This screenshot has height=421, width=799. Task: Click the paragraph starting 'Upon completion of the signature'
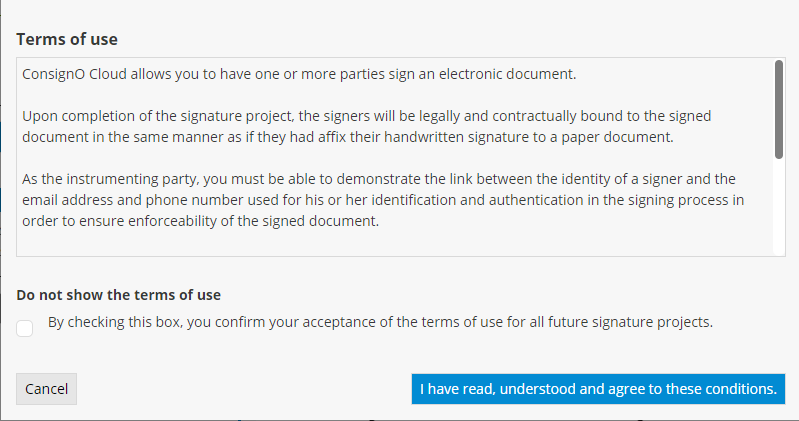click(x=366, y=126)
